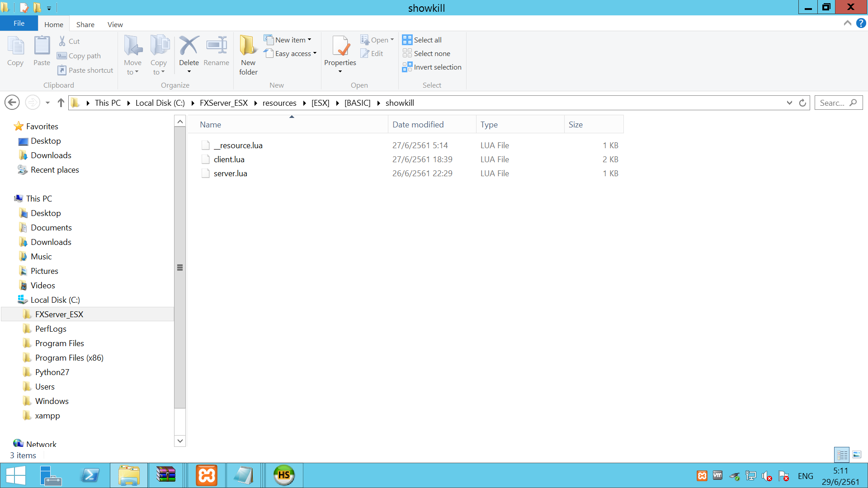Select This PC in navigation pane

(x=39, y=198)
